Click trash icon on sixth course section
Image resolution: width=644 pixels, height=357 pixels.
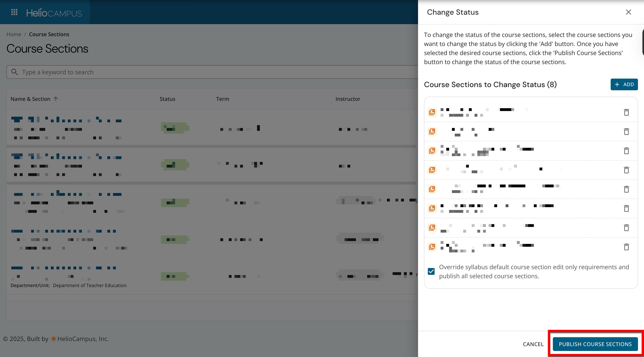(x=626, y=208)
